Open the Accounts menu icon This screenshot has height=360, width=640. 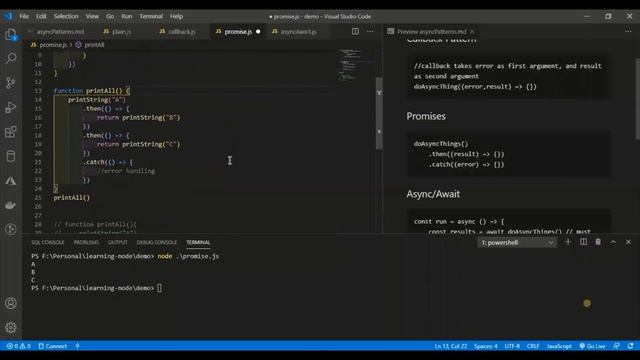pos(11,303)
